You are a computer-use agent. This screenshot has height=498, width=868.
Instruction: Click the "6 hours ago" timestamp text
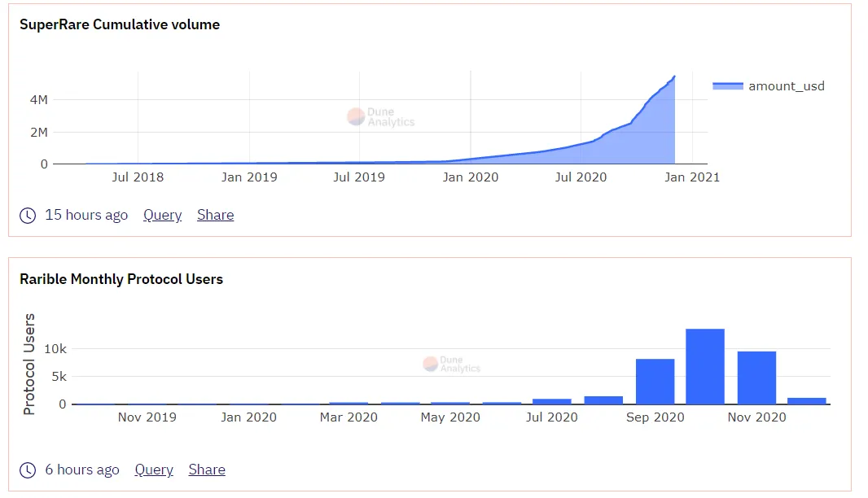82,470
